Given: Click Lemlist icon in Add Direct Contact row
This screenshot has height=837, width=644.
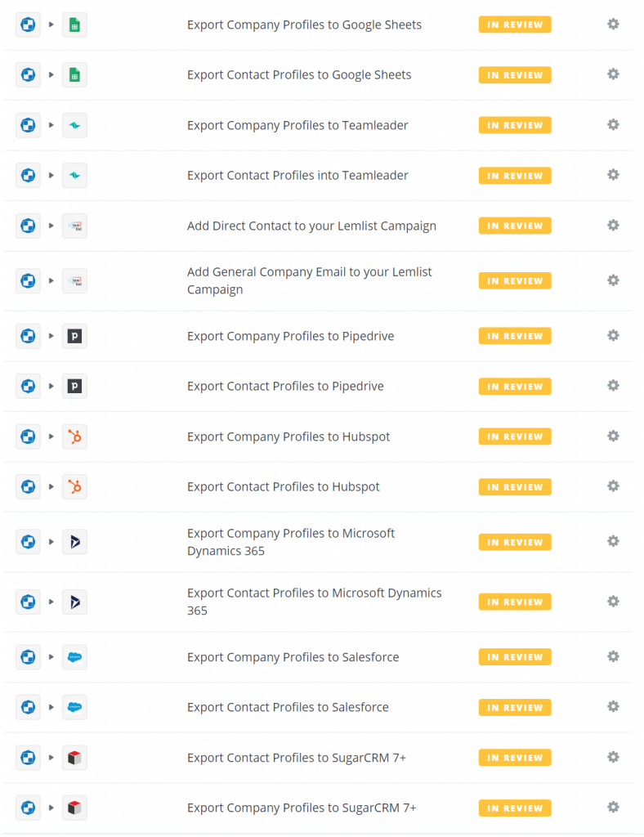Looking at the screenshot, I should (74, 226).
